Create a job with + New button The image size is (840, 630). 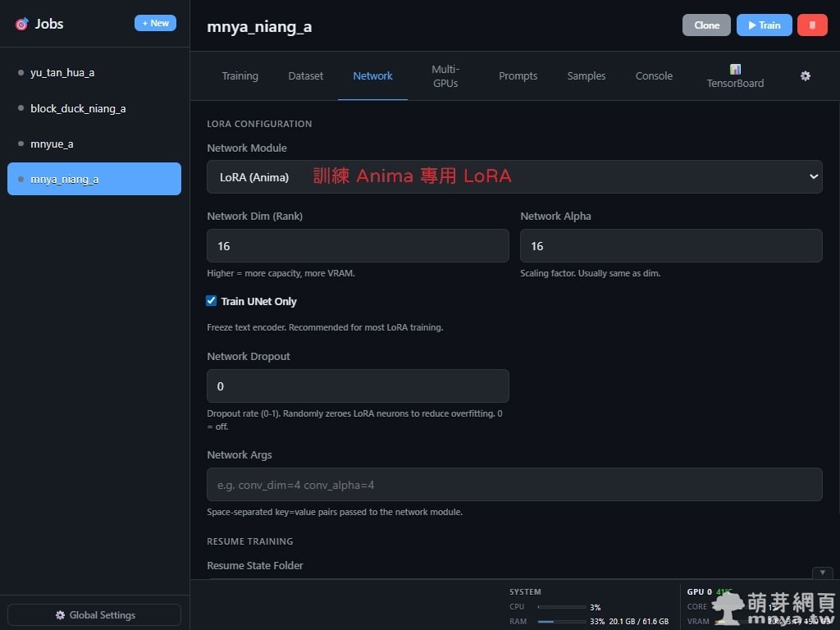(x=155, y=23)
